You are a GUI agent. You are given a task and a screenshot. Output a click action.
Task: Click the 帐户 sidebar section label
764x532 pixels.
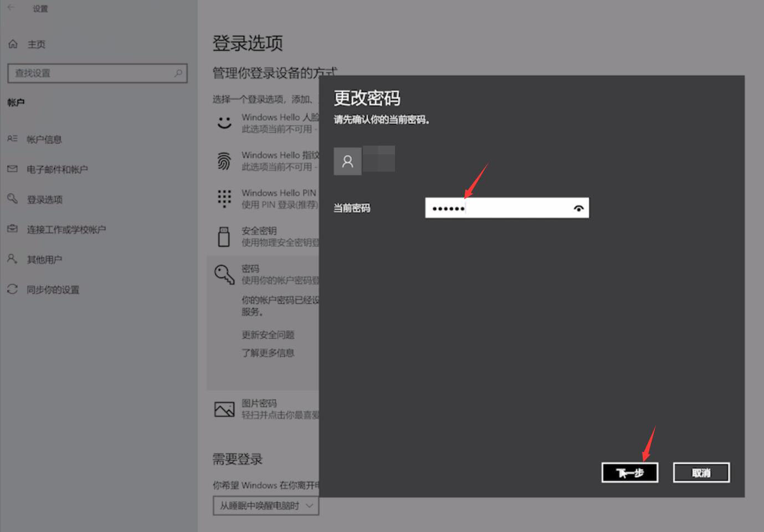click(16, 102)
